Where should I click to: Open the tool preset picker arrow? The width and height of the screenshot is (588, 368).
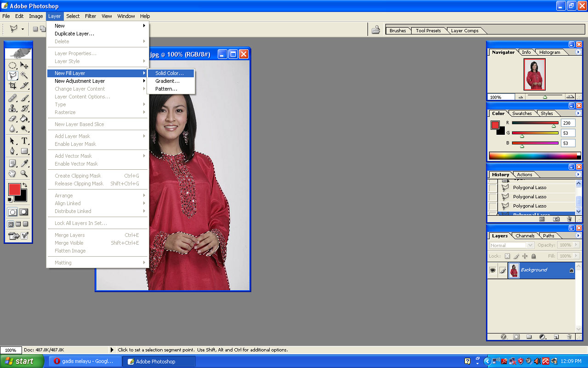tap(23, 29)
